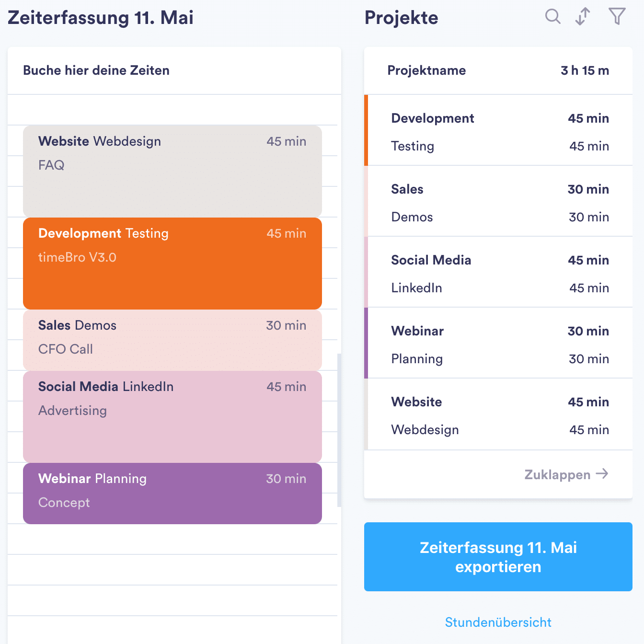Open the filter funnel icon in the Projekte header

617,16
